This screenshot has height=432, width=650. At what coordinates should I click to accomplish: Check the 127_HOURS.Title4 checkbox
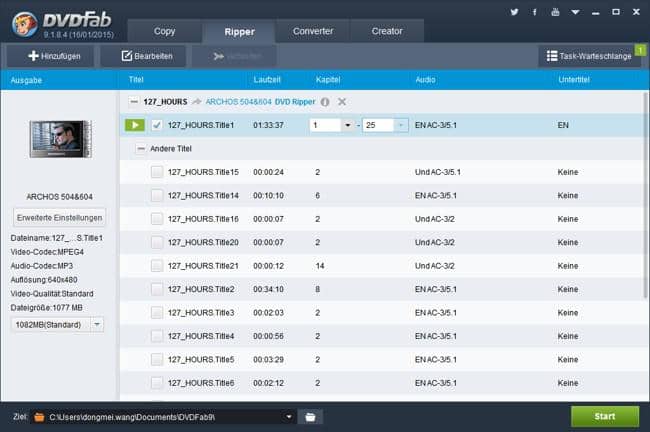point(157,336)
